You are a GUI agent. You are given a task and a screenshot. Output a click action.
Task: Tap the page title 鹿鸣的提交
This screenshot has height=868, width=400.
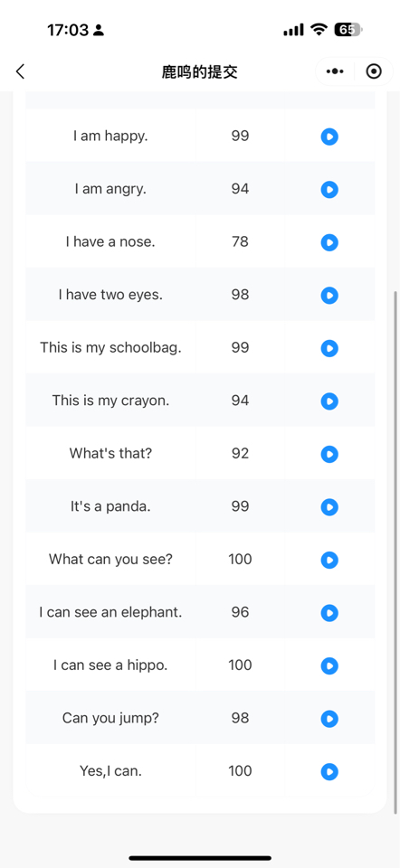pyautogui.click(x=199, y=72)
